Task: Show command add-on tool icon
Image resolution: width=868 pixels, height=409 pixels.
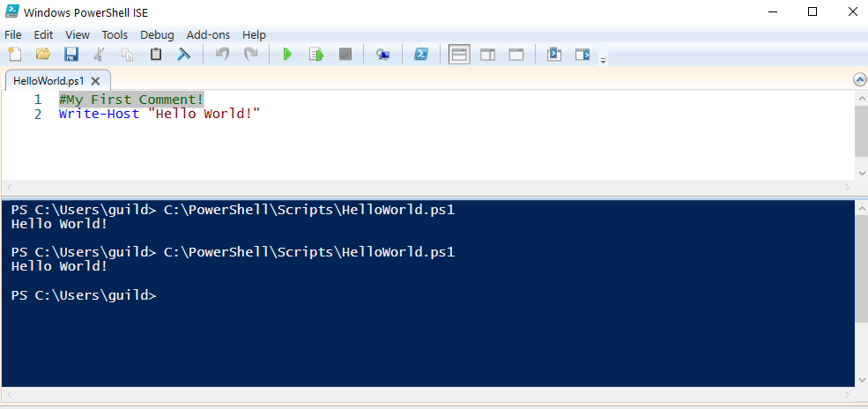Action: (582, 55)
